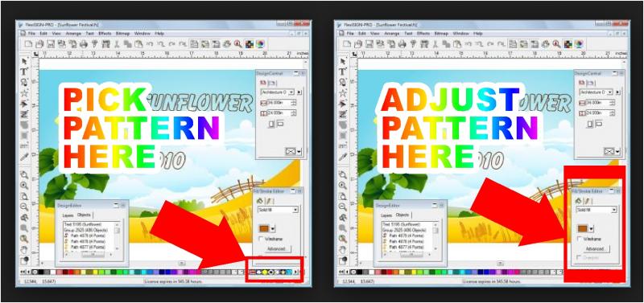This screenshot has width=644, height=303.
Task: Enable Wireframe checkbox in PICK PATTERN window
Action: point(262,239)
